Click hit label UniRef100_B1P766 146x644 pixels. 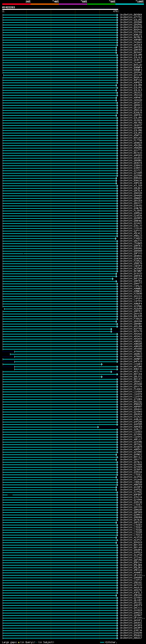click(x=131, y=329)
